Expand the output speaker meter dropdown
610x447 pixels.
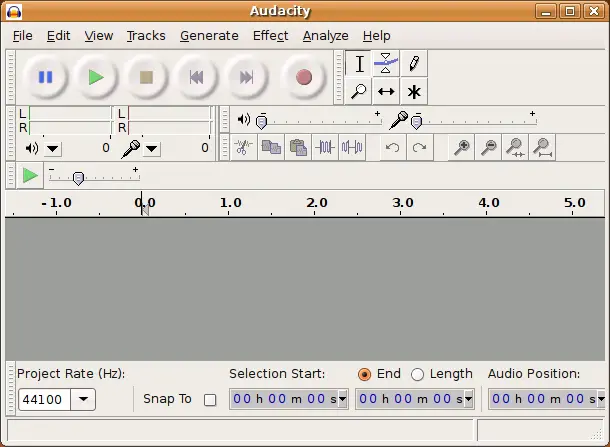[x=52, y=148]
